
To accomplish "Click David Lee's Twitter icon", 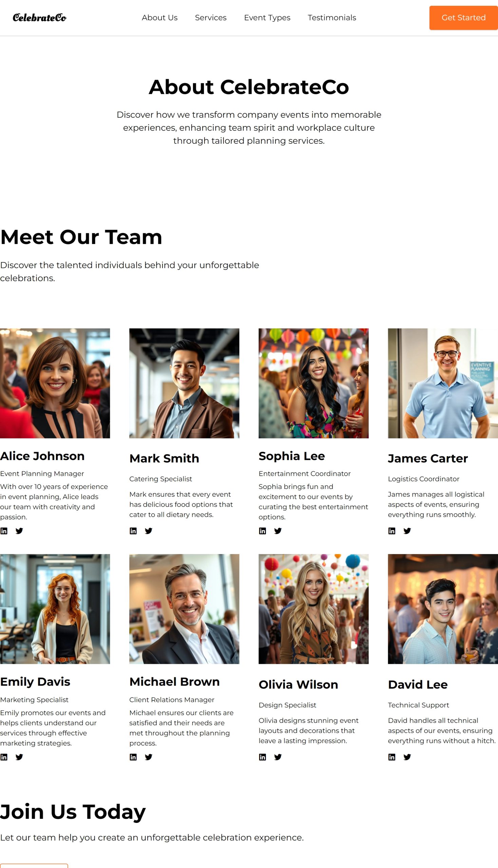I will 407,757.
